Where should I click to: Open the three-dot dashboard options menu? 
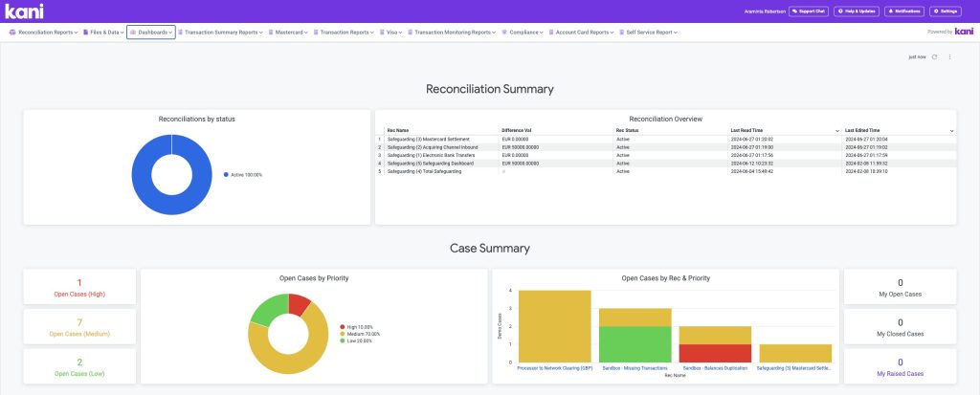[x=949, y=57]
